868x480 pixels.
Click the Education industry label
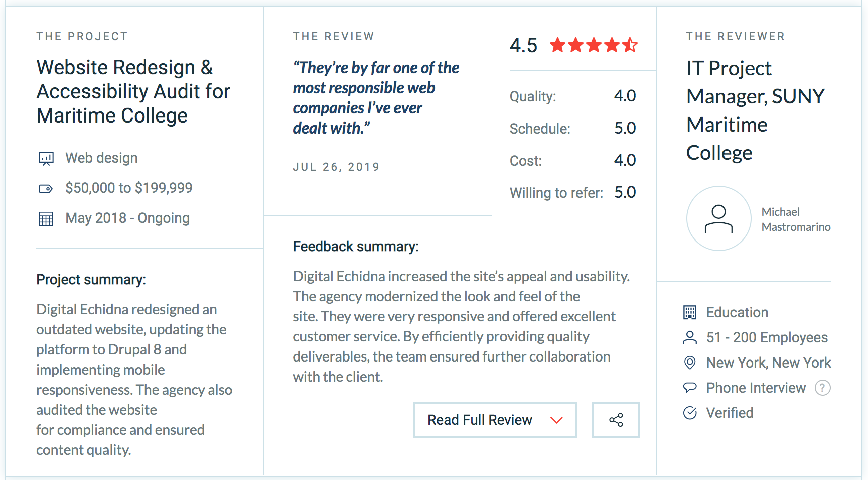pyautogui.click(x=737, y=313)
